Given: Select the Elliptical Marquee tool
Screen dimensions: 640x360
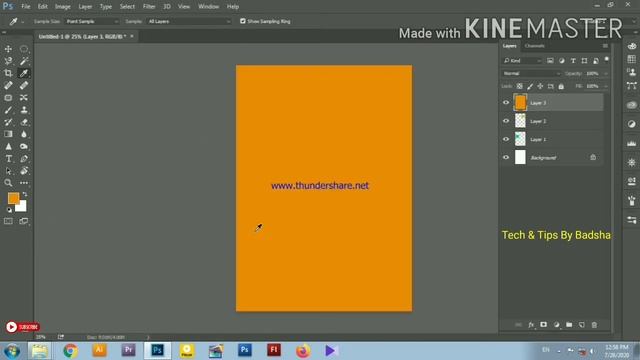Looking at the screenshot, I should pos(24,49).
